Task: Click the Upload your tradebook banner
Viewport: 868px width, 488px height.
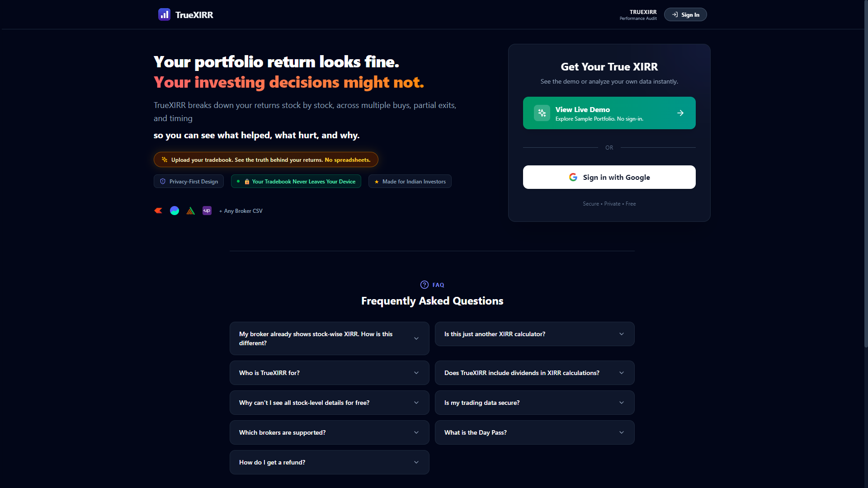Action: pyautogui.click(x=266, y=160)
